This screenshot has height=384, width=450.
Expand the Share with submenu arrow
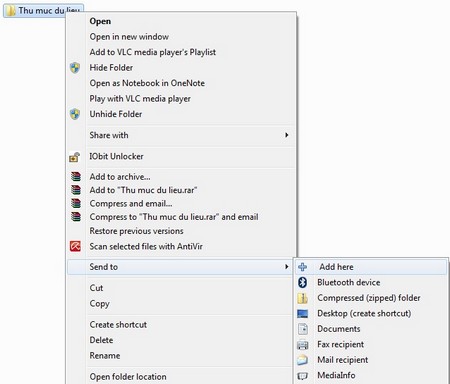coord(286,135)
